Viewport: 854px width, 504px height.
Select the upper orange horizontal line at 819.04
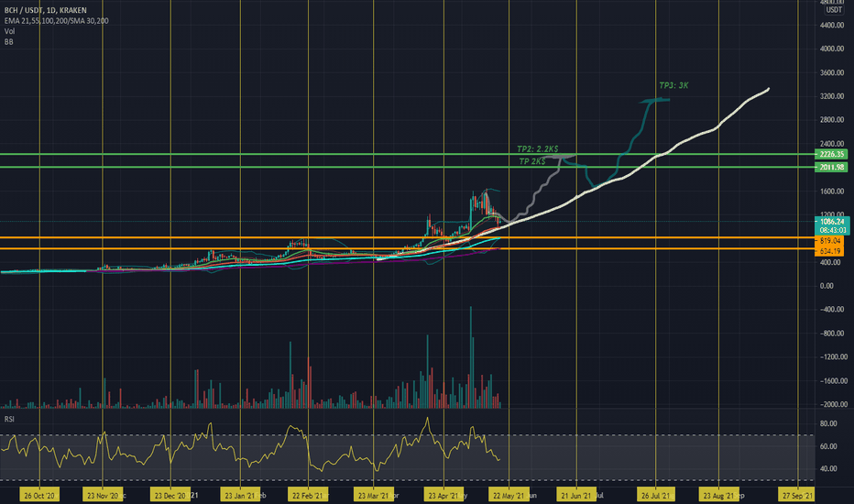[408, 237]
